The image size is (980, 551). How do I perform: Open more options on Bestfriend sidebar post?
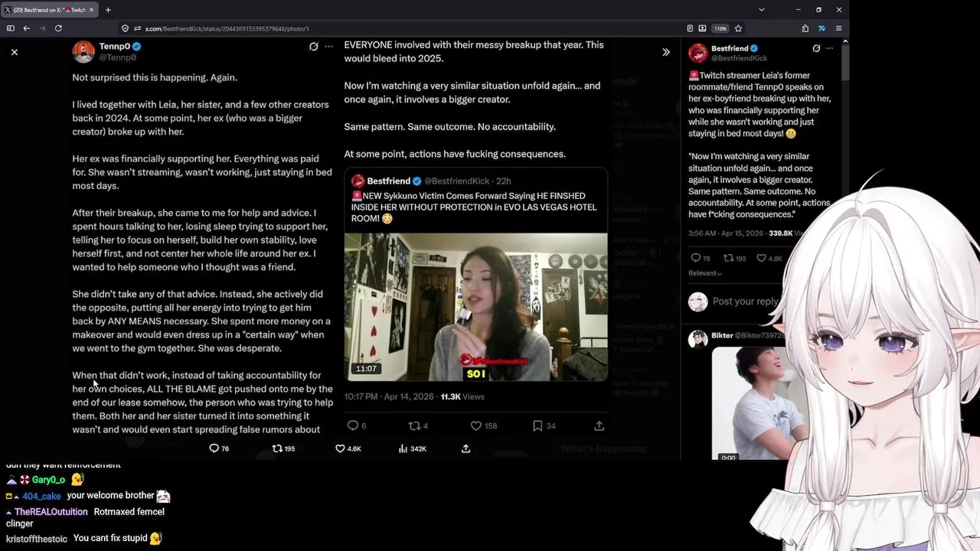[830, 48]
